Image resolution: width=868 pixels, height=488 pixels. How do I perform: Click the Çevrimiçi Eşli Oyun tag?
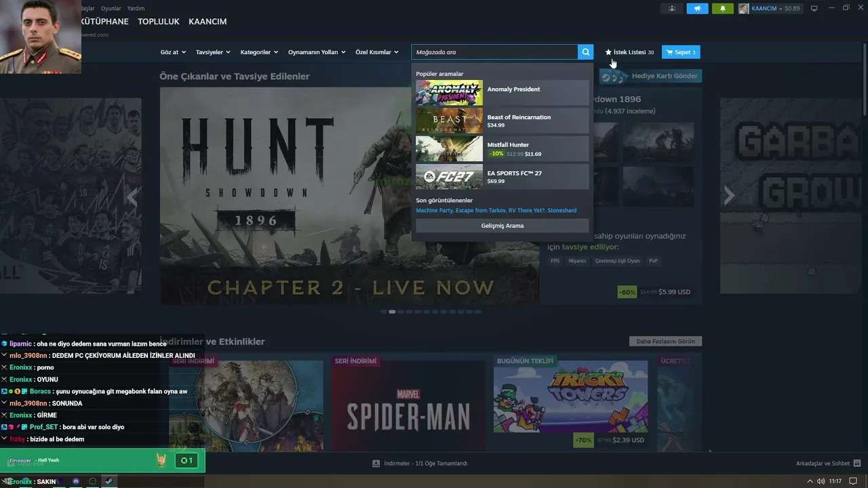617,261
